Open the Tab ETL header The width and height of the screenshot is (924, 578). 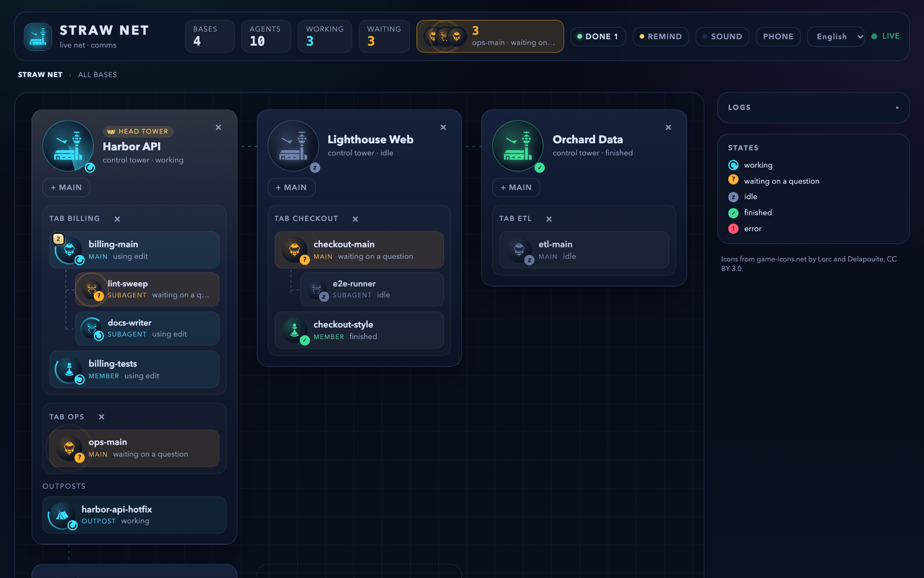[x=516, y=219]
